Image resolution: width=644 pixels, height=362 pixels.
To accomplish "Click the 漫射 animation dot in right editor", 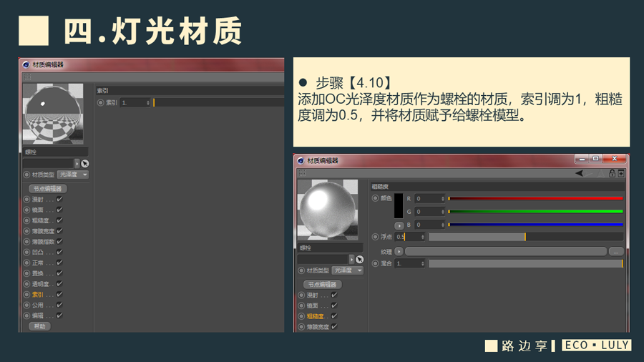I will (301, 295).
